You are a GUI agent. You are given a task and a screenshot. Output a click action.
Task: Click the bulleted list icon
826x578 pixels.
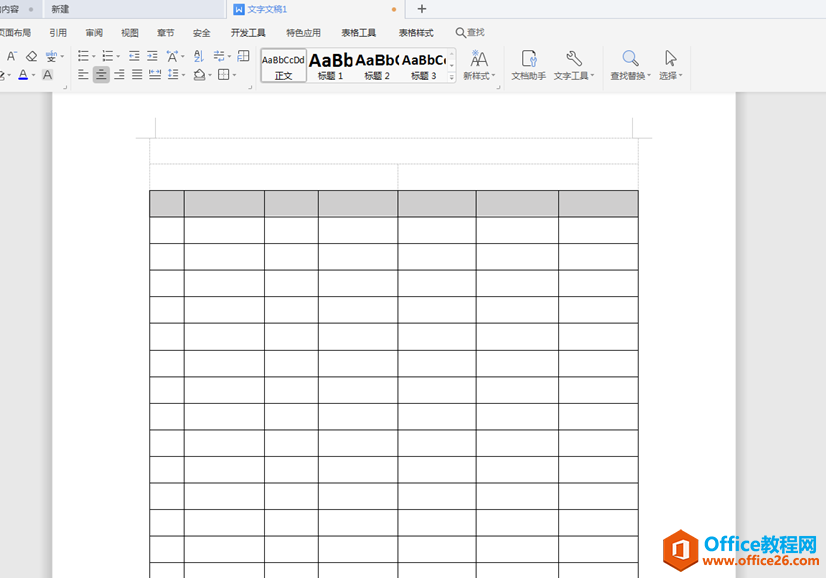pyautogui.click(x=83, y=57)
